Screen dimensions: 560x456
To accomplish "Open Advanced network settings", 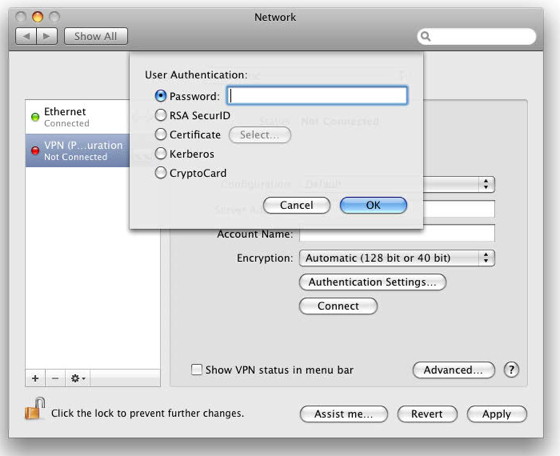I will click(454, 370).
